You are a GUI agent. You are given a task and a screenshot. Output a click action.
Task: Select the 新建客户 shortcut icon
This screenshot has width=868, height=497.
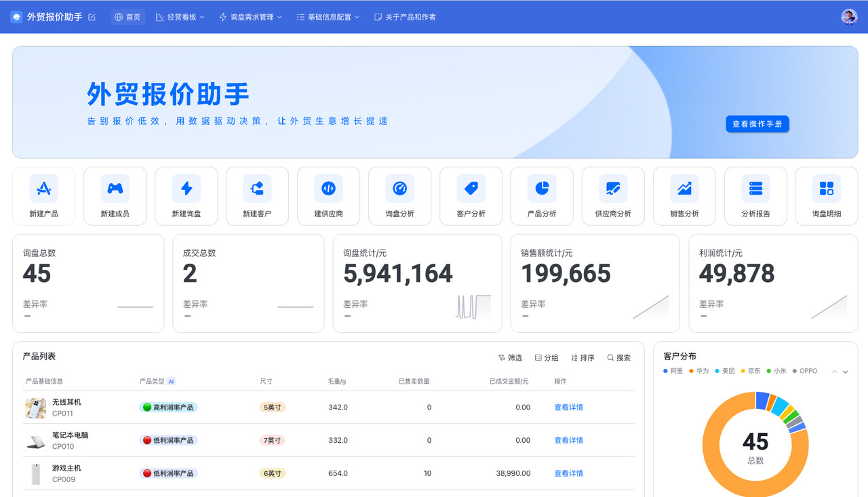257,188
